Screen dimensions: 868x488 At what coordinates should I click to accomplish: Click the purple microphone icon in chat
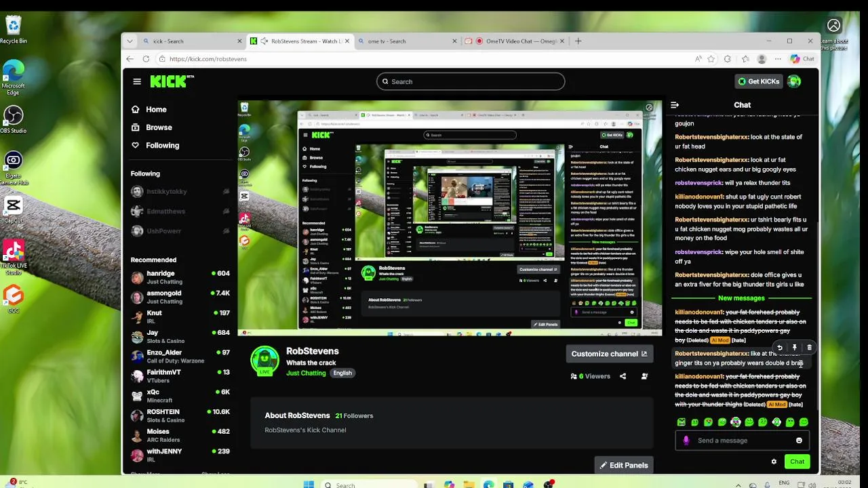[x=686, y=441]
